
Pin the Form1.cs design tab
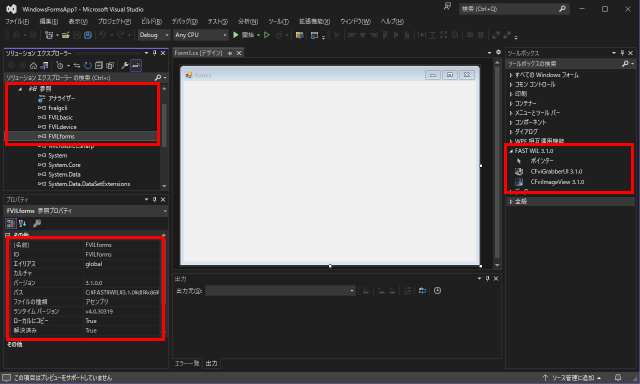tap(230, 53)
